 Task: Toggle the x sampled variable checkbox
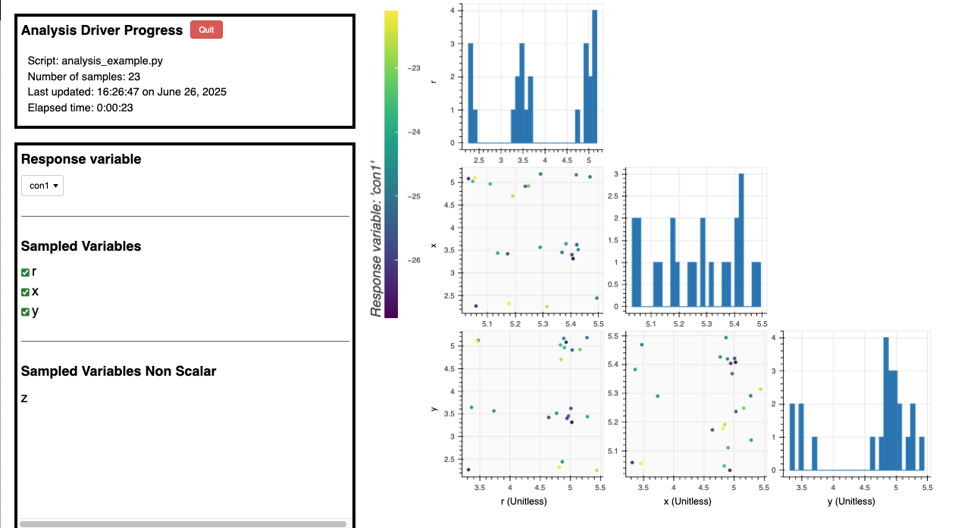tap(26, 292)
